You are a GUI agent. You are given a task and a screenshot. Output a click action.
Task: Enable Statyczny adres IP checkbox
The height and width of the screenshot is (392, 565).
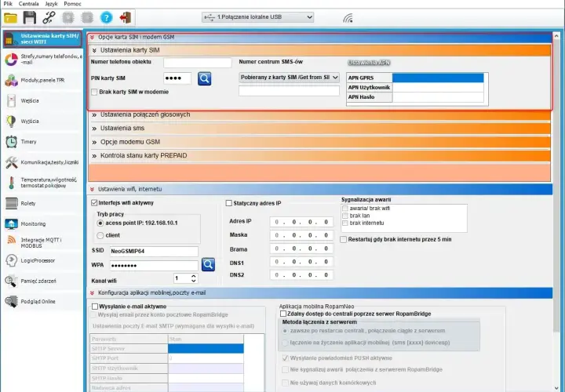pos(229,203)
